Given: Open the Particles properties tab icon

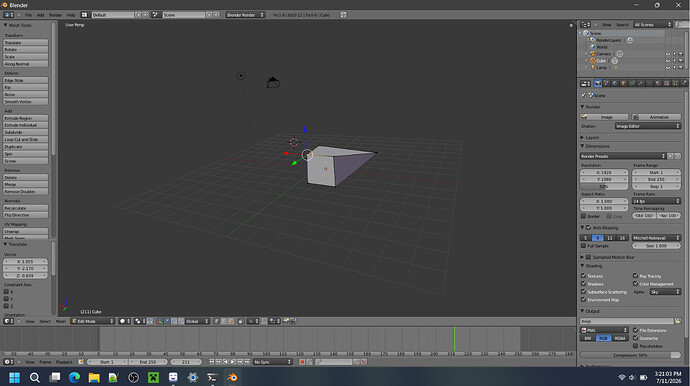Looking at the screenshot, I should 675,83.
